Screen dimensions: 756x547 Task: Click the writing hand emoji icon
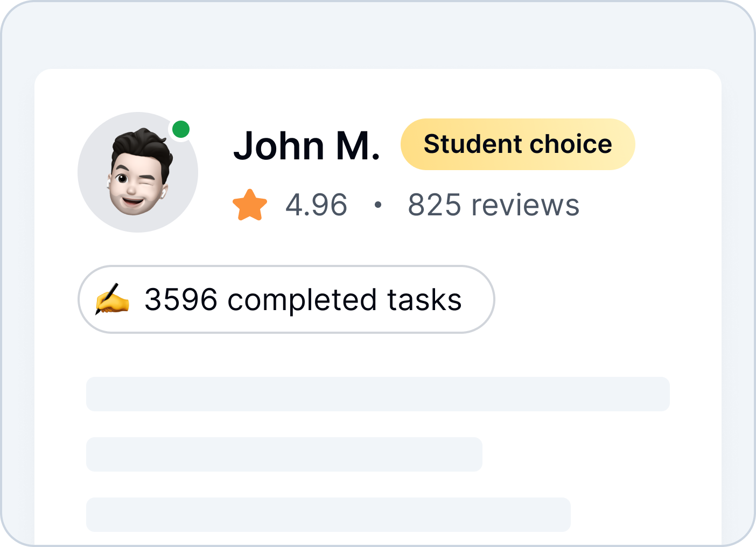(x=112, y=299)
